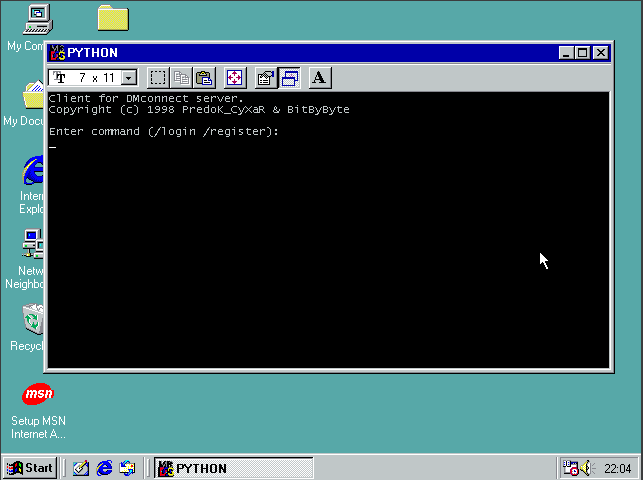Click inside the black console area
The image size is (643, 480).
click(x=328, y=230)
